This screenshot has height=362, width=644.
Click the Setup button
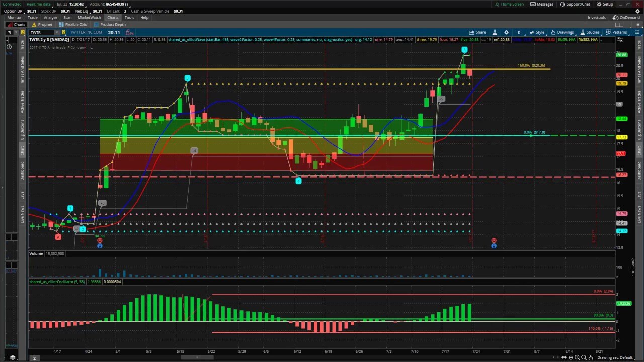coord(605,4)
